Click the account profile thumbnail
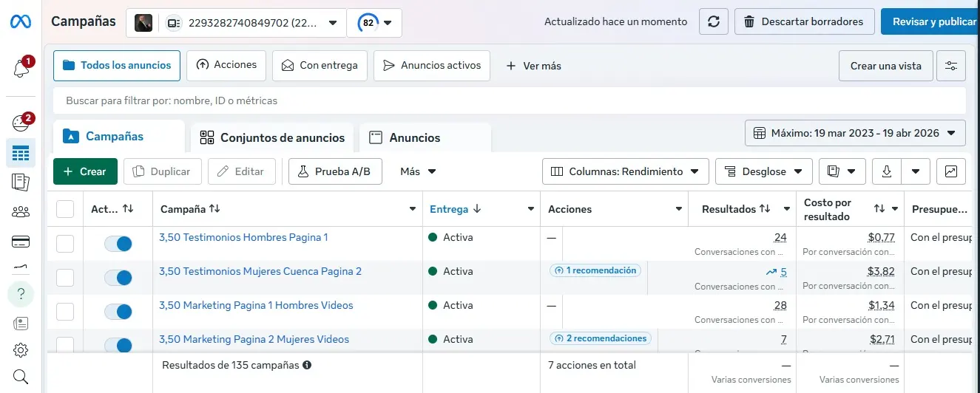 point(143,23)
